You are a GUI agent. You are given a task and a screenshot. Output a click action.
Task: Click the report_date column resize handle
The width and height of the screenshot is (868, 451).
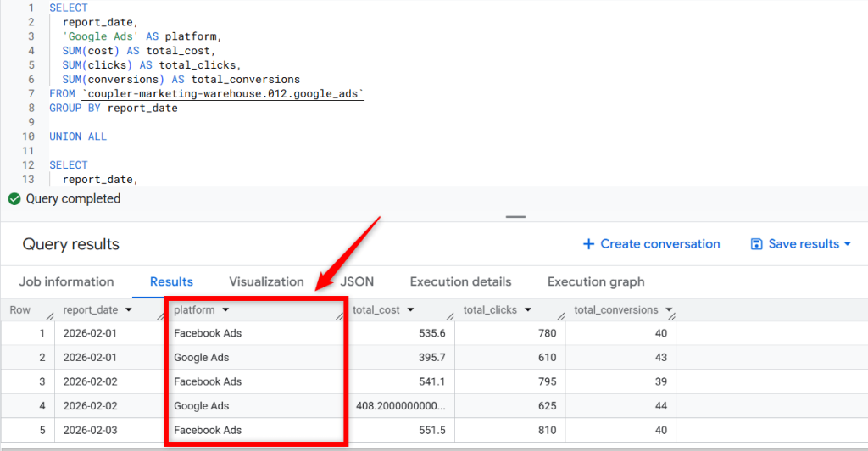pos(160,316)
